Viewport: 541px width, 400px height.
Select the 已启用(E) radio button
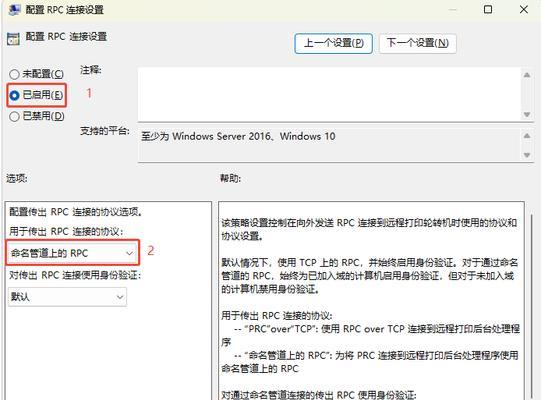click(x=14, y=95)
